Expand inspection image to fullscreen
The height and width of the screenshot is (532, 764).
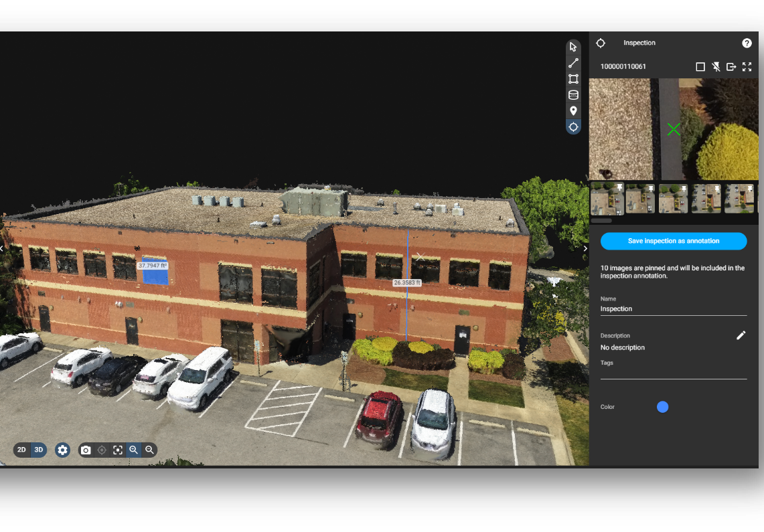click(x=747, y=67)
